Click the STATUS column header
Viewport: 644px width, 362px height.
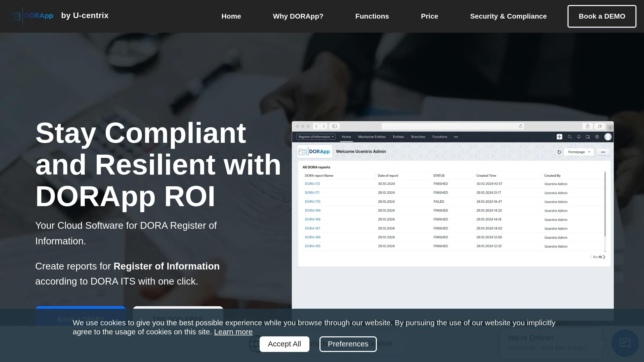point(439,176)
